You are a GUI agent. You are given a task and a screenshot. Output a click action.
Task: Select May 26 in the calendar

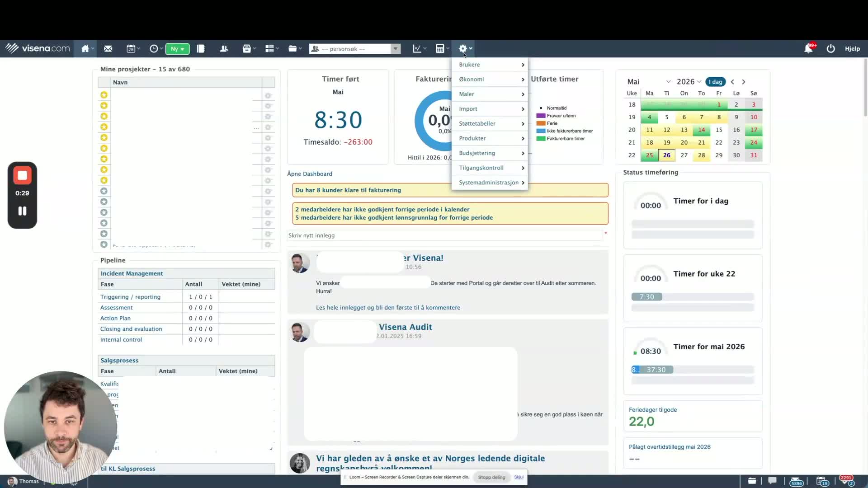coord(667,155)
